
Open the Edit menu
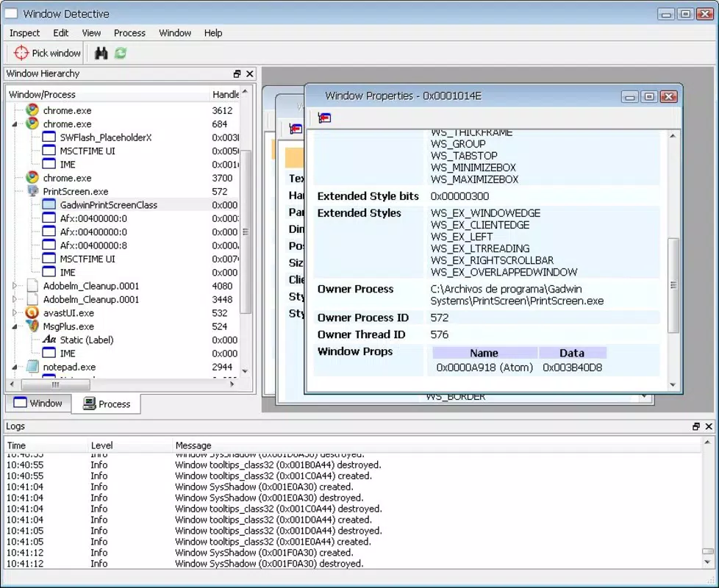[60, 33]
